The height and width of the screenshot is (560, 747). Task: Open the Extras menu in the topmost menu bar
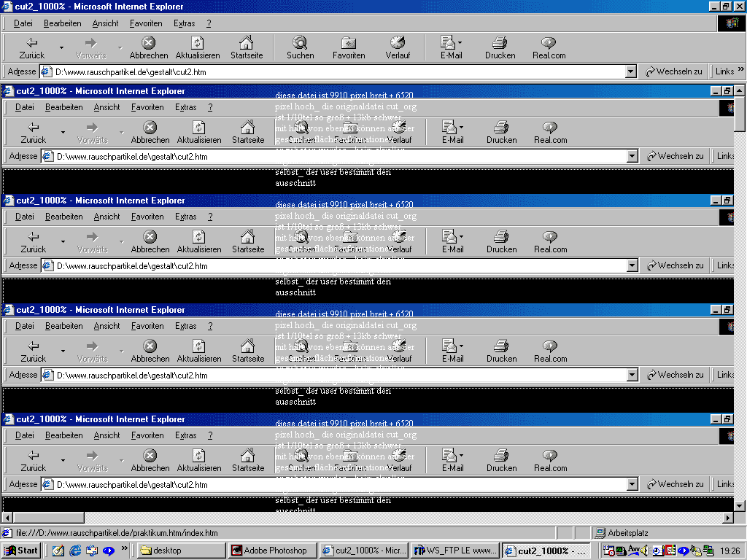click(x=184, y=23)
